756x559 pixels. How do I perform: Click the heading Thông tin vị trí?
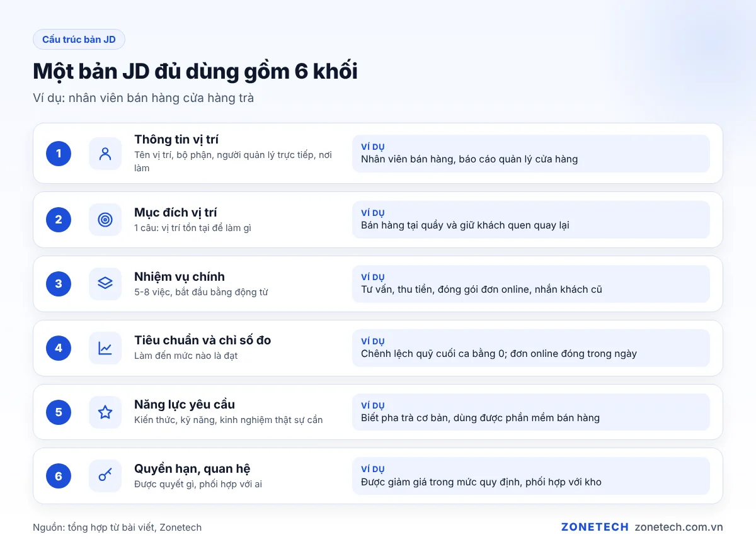176,139
